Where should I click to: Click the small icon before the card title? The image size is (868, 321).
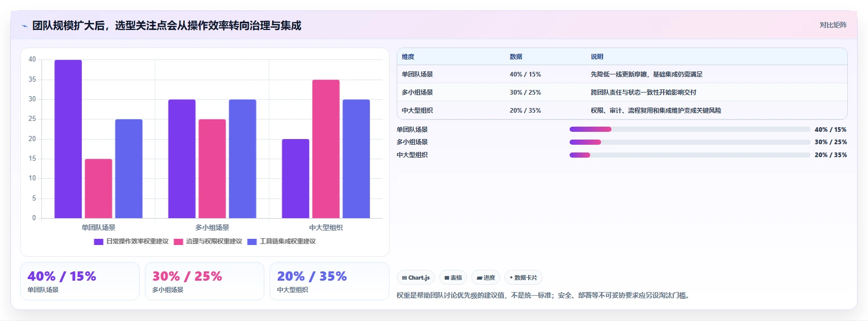coord(24,26)
